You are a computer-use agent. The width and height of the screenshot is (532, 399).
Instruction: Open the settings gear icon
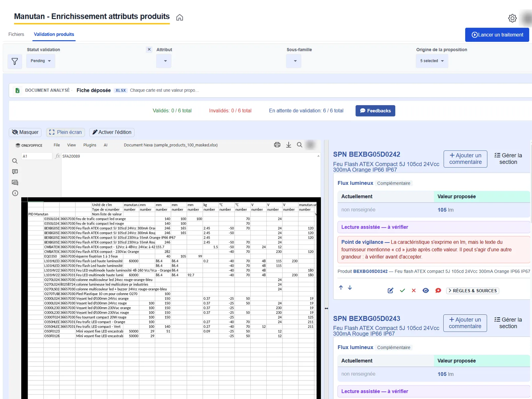[512, 18]
